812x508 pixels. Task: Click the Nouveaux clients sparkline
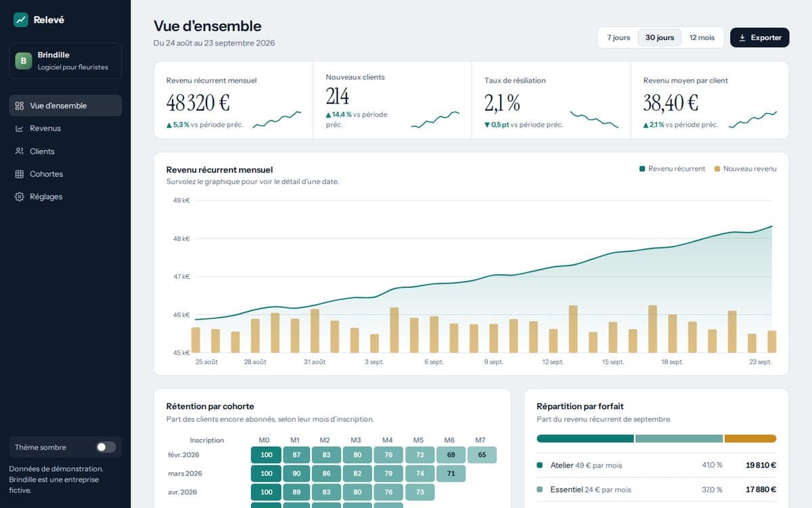[435, 120]
